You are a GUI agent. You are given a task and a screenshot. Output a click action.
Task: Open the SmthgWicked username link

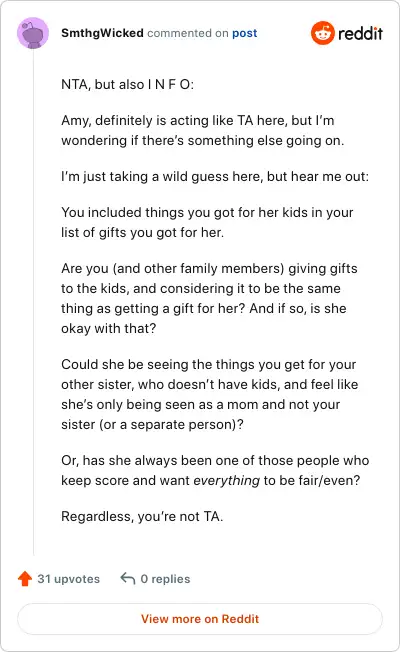(x=102, y=33)
